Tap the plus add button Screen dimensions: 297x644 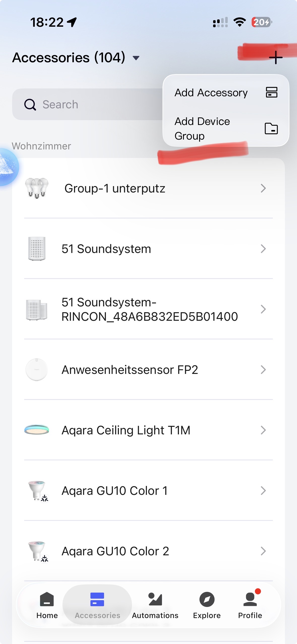[276, 57]
